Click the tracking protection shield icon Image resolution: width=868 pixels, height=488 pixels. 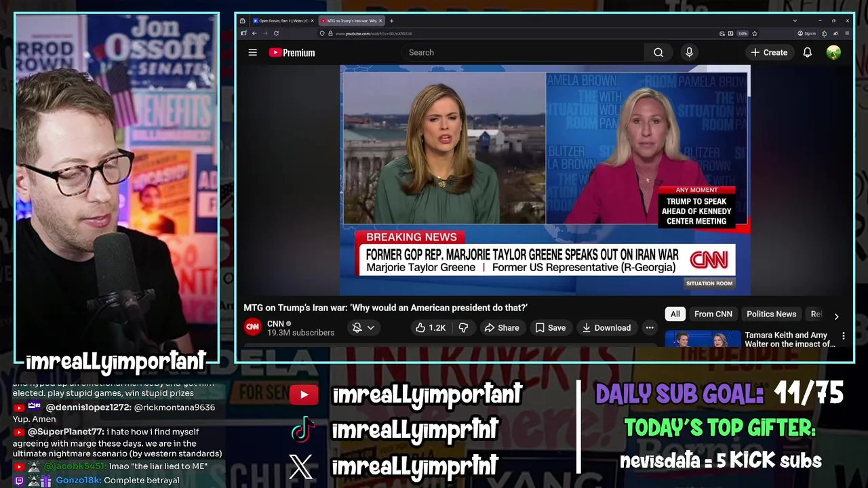click(322, 33)
